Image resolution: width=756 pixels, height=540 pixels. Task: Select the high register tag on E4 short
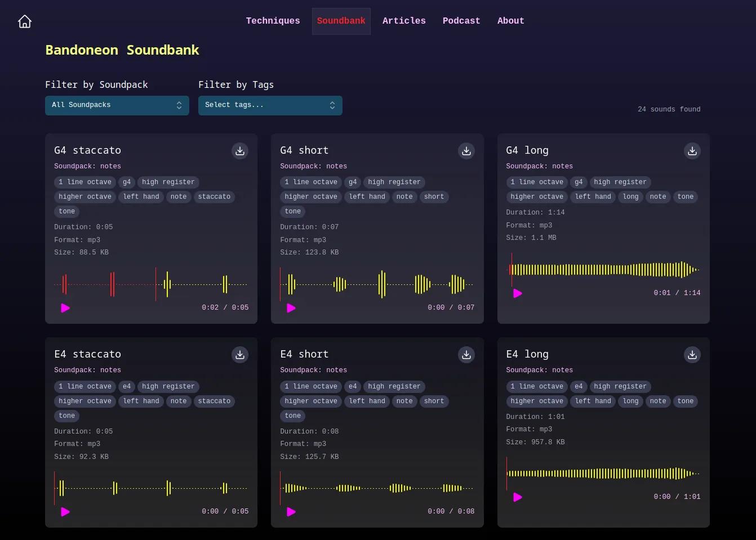click(394, 386)
